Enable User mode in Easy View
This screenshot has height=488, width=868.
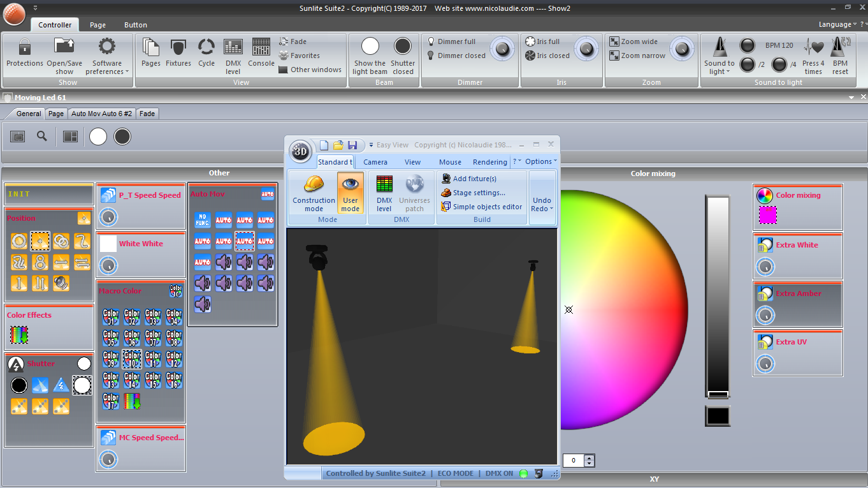[351, 193]
